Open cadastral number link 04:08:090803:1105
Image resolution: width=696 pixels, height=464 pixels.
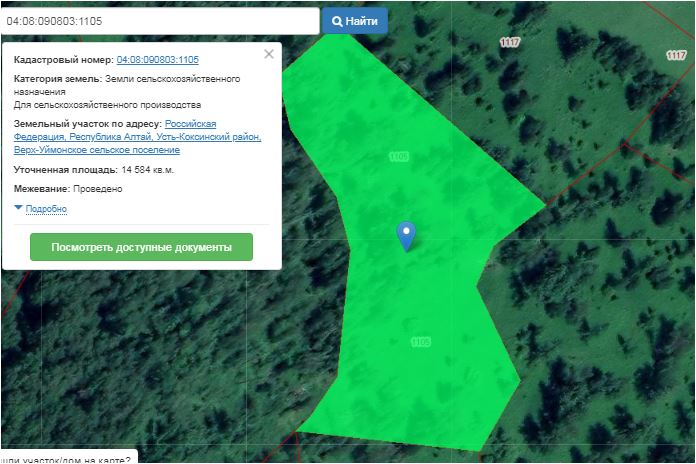157,60
